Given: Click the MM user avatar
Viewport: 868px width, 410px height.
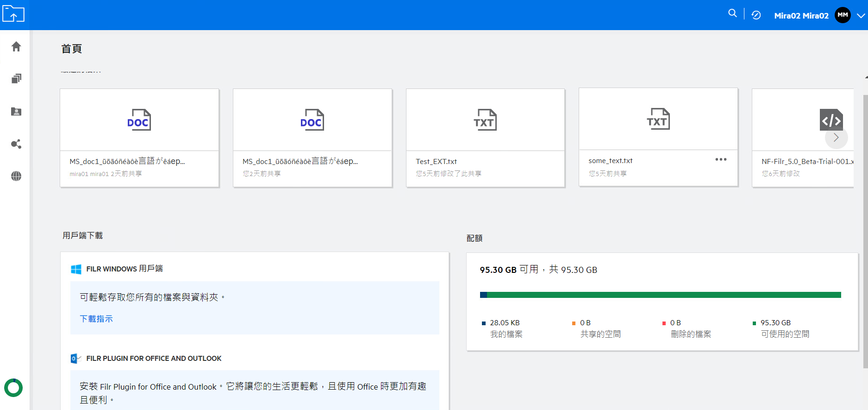Looking at the screenshot, I should tap(843, 15).
